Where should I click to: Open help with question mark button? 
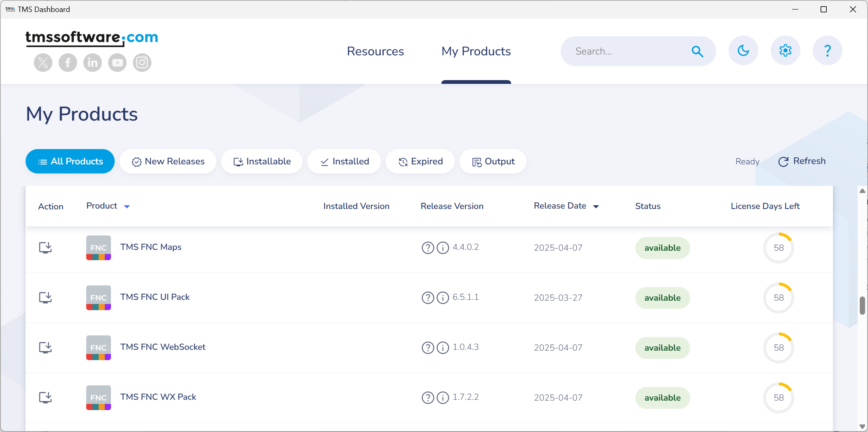pos(828,51)
